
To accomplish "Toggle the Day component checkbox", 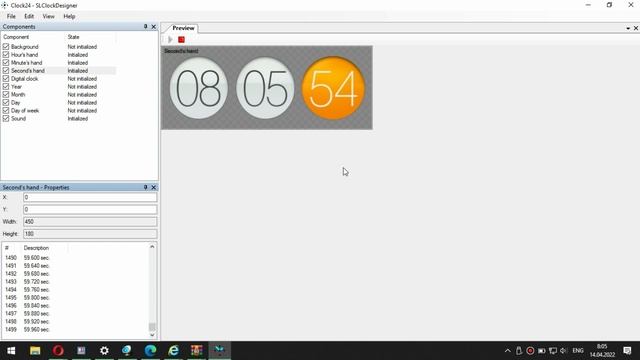I will point(6,102).
